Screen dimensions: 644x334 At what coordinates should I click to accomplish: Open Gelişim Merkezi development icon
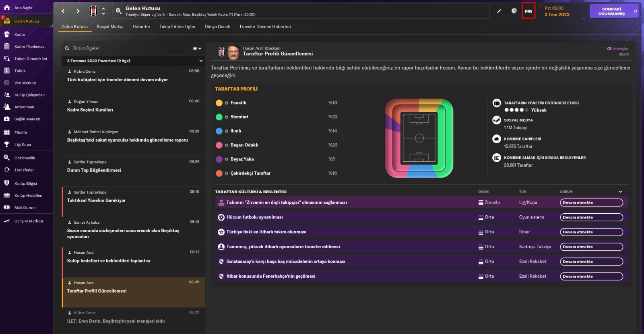tap(7, 221)
